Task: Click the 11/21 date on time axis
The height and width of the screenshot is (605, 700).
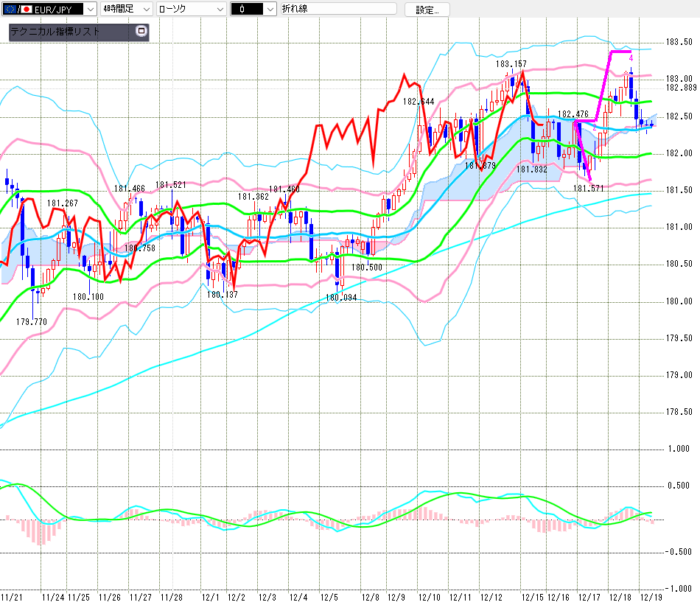Action: tap(11, 597)
